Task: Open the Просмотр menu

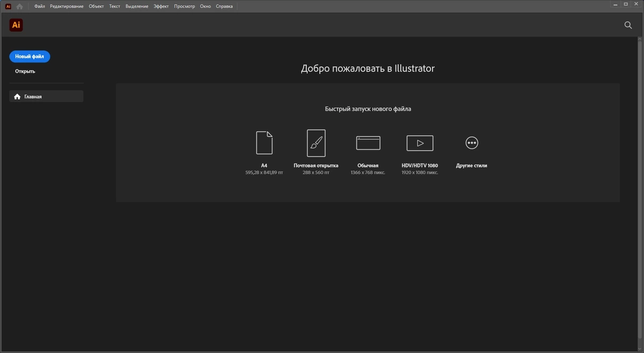Action: [185, 6]
